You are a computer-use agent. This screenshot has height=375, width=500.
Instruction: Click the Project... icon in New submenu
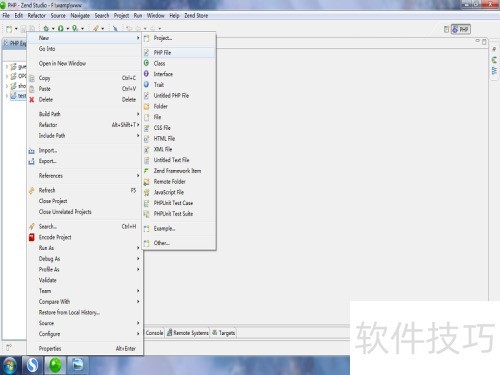[x=146, y=38]
